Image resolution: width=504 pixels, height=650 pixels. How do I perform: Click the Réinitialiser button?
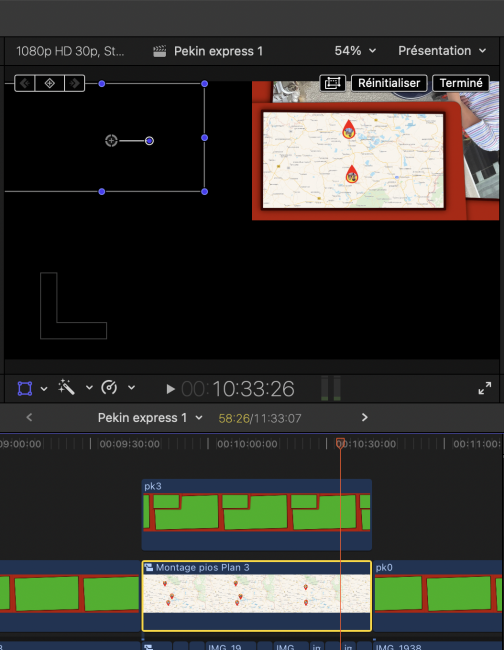[x=389, y=83]
